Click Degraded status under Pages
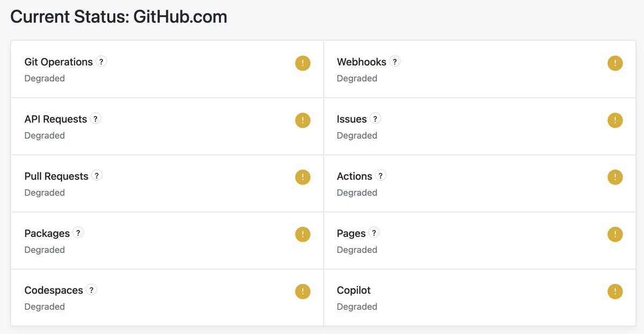The image size is (644, 334). click(x=357, y=250)
